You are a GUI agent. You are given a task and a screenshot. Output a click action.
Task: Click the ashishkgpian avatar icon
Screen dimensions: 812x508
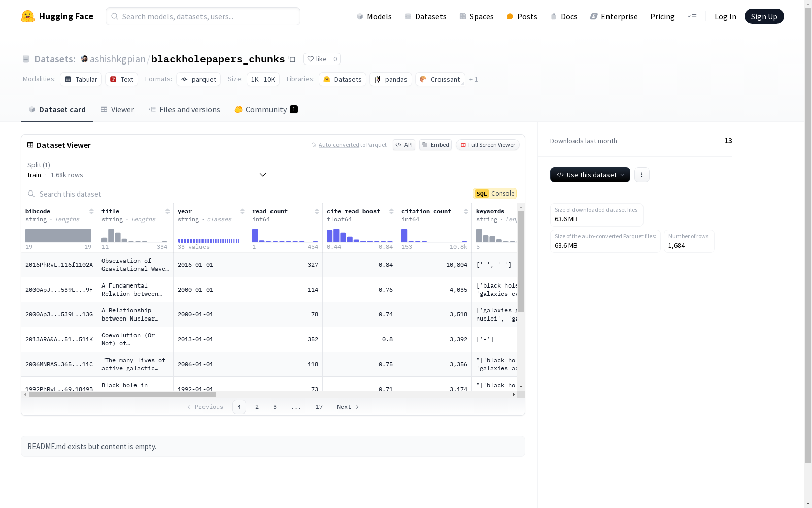(84, 59)
